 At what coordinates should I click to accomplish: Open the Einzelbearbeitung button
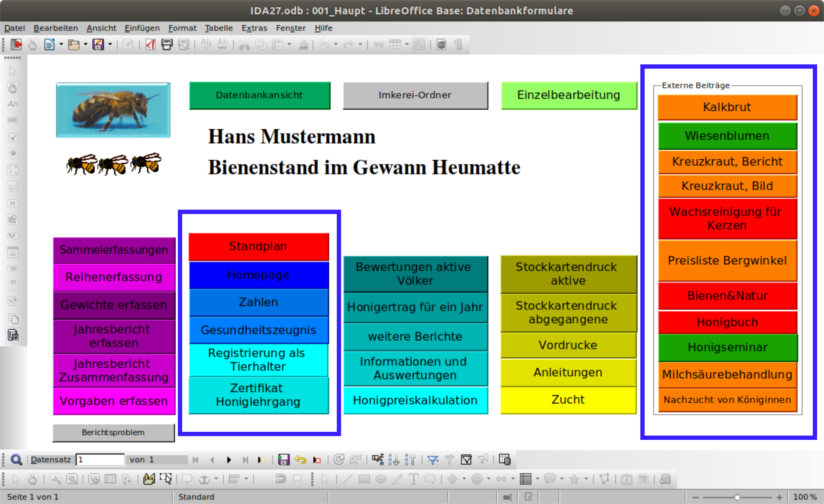coord(569,95)
